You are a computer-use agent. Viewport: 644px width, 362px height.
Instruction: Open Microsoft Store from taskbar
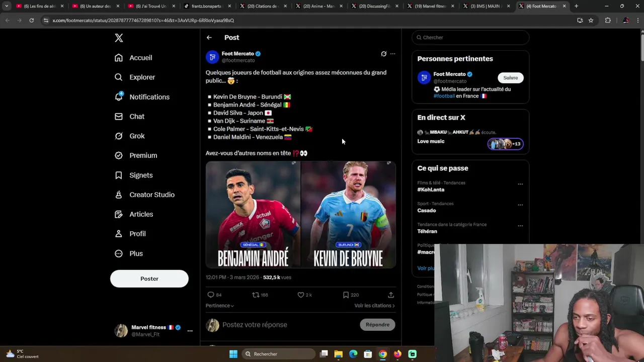pos(368,354)
